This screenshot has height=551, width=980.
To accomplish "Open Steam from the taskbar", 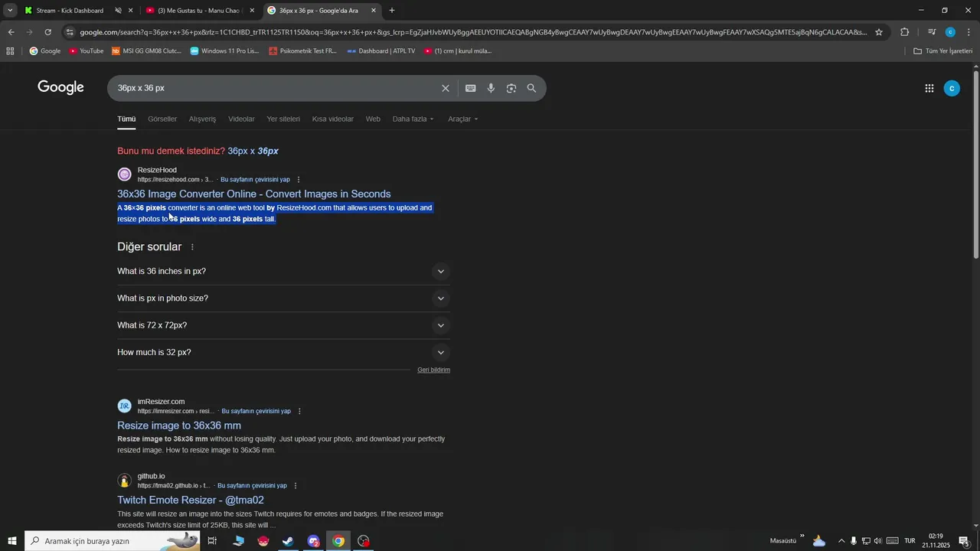I will pos(288,541).
